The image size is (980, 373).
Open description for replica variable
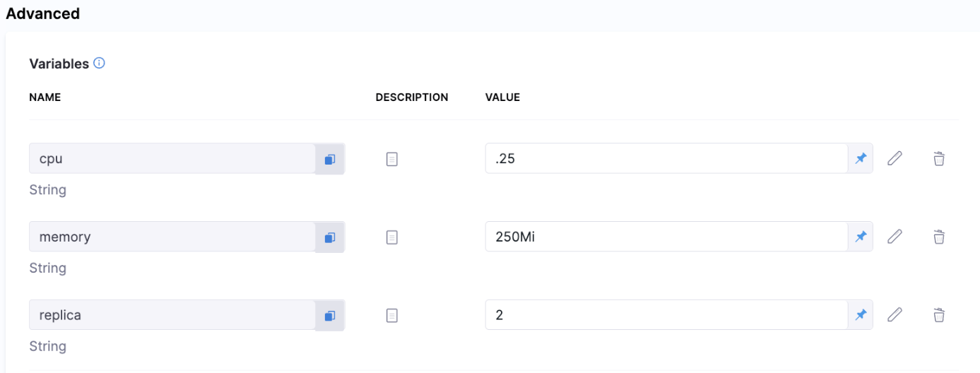pos(392,316)
